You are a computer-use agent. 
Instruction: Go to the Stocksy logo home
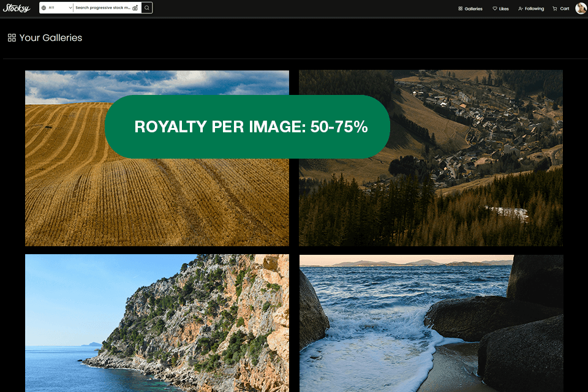[17, 8]
